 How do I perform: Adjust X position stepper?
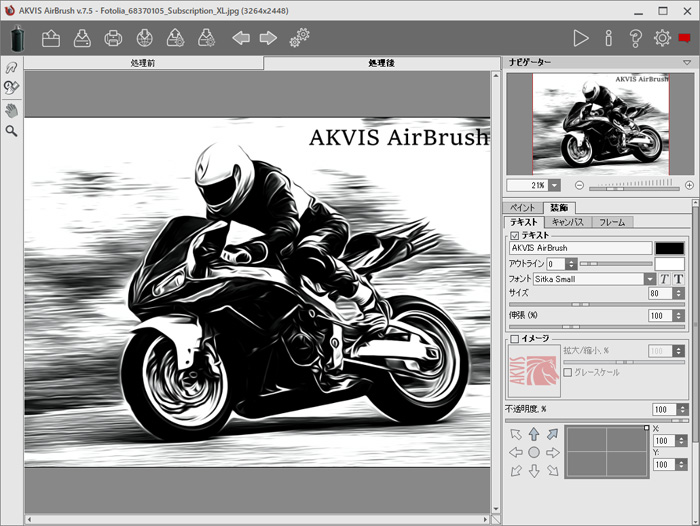[x=681, y=441]
